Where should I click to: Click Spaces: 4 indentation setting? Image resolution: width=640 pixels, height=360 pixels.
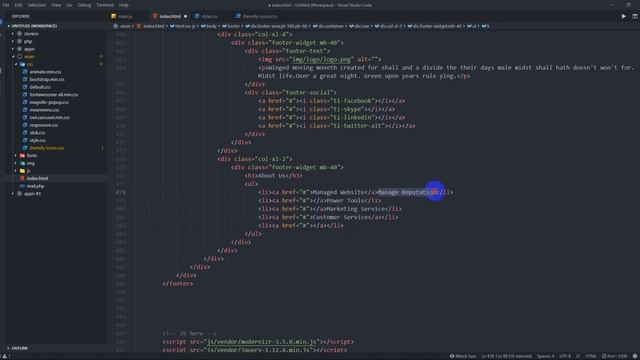pos(546,356)
